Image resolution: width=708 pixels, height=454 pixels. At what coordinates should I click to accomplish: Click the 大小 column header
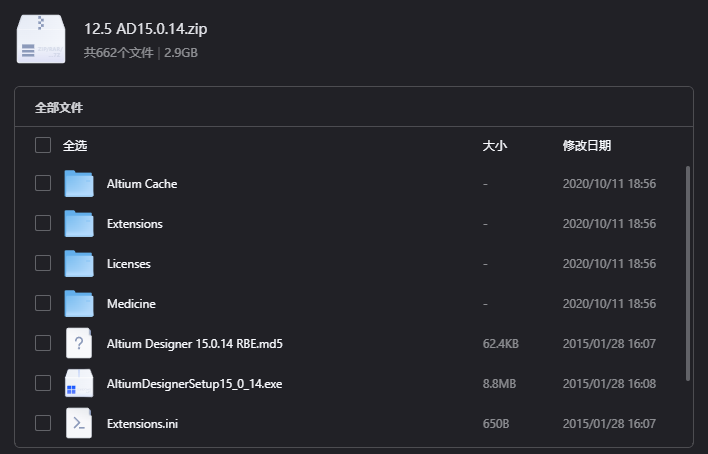(495, 146)
